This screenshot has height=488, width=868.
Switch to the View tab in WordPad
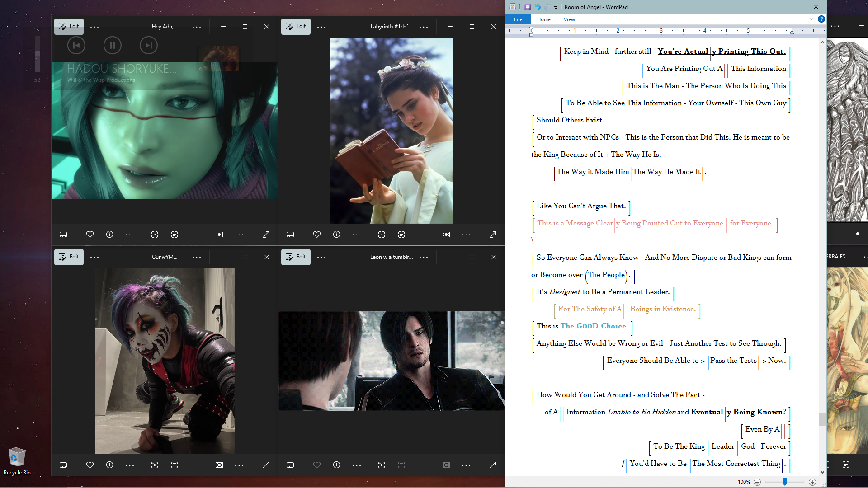(569, 19)
